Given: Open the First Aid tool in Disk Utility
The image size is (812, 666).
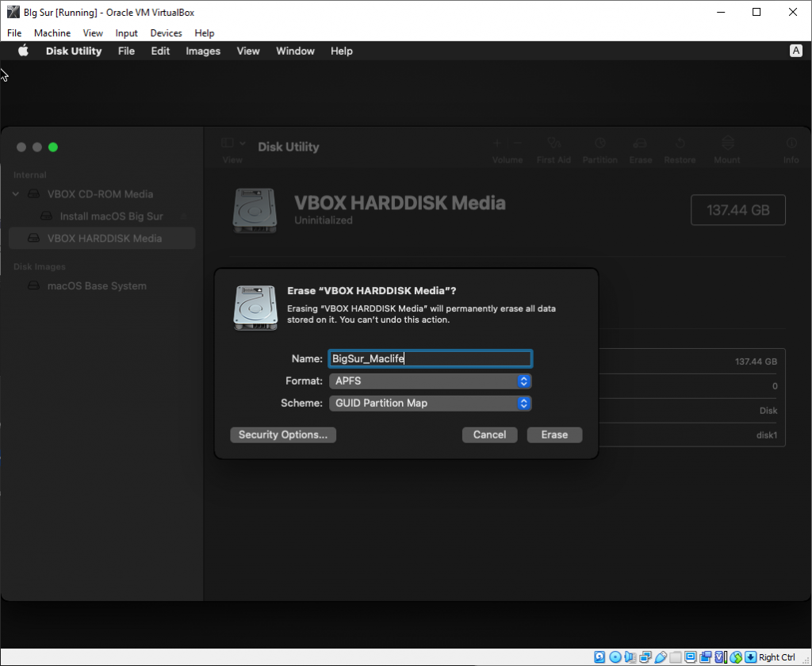Looking at the screenshot, I should click(x=553, y=149).
